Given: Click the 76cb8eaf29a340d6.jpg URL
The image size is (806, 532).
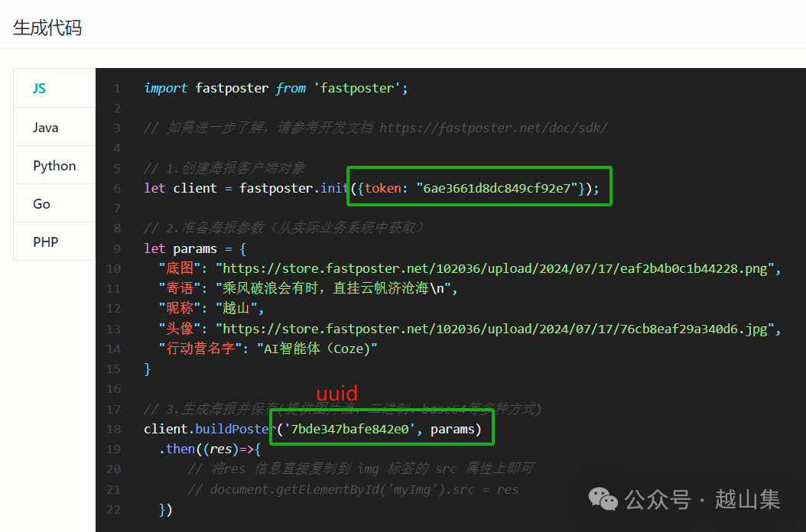Looking at the screenshot, I should coord(495,329).
